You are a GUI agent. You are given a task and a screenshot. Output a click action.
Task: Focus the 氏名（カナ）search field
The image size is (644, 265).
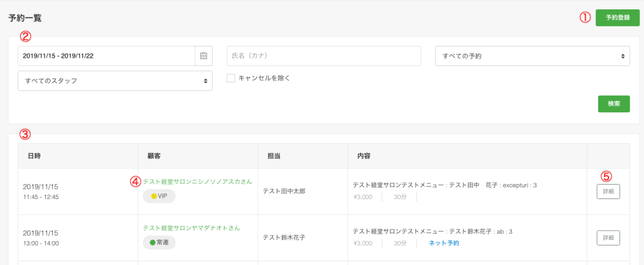coord(324,56)
